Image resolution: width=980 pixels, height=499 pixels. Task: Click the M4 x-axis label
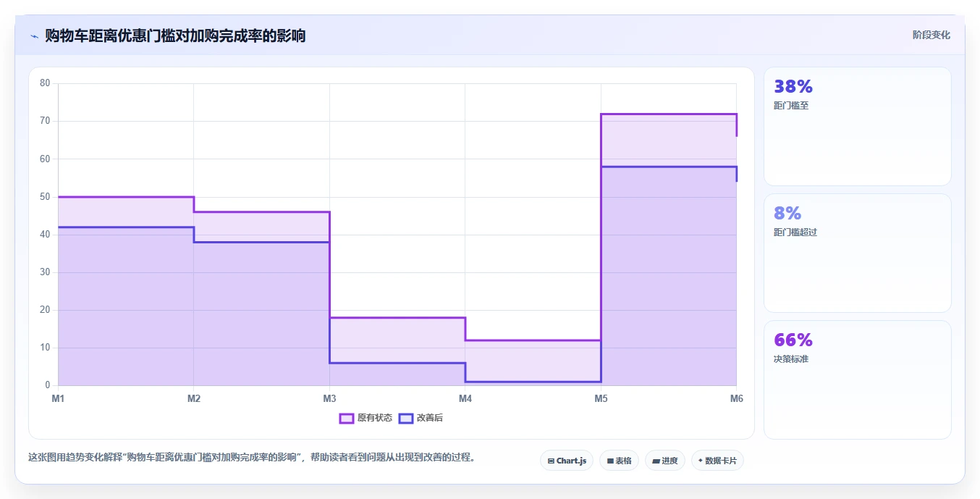(x=465, y=398)
